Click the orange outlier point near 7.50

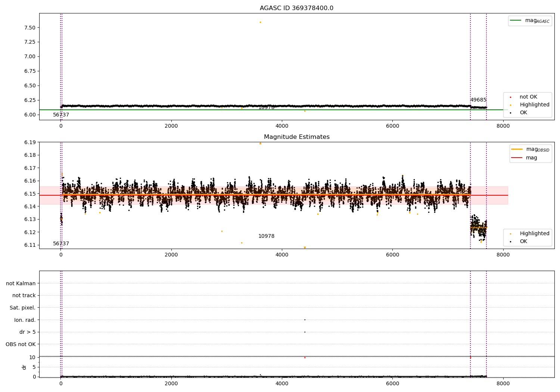(260, 22)
